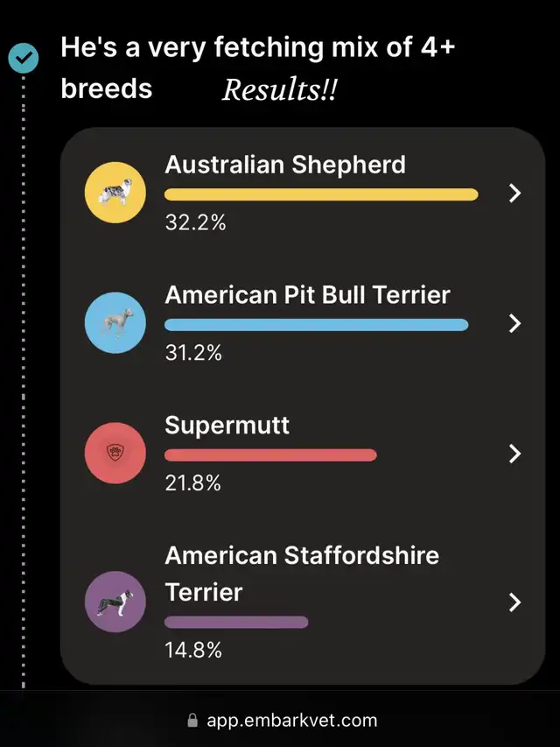Click the teal checkmark step icon

[x=23, y=59]
